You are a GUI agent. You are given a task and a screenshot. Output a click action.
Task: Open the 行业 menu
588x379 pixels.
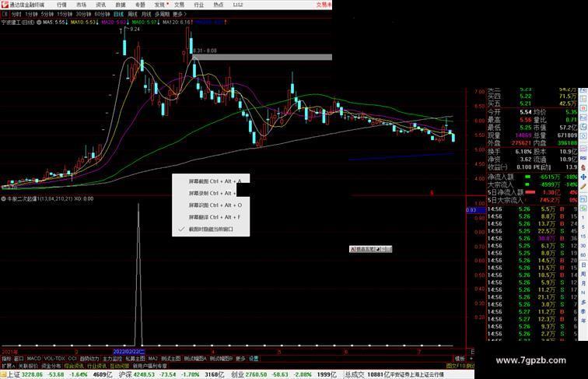tap(199, 5)
